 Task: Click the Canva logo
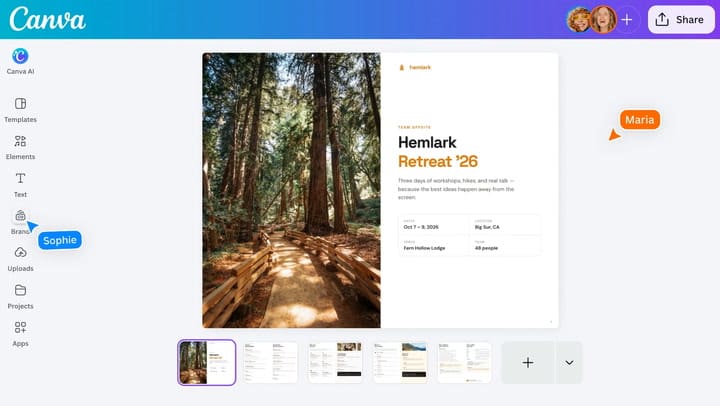pos(47,19)
